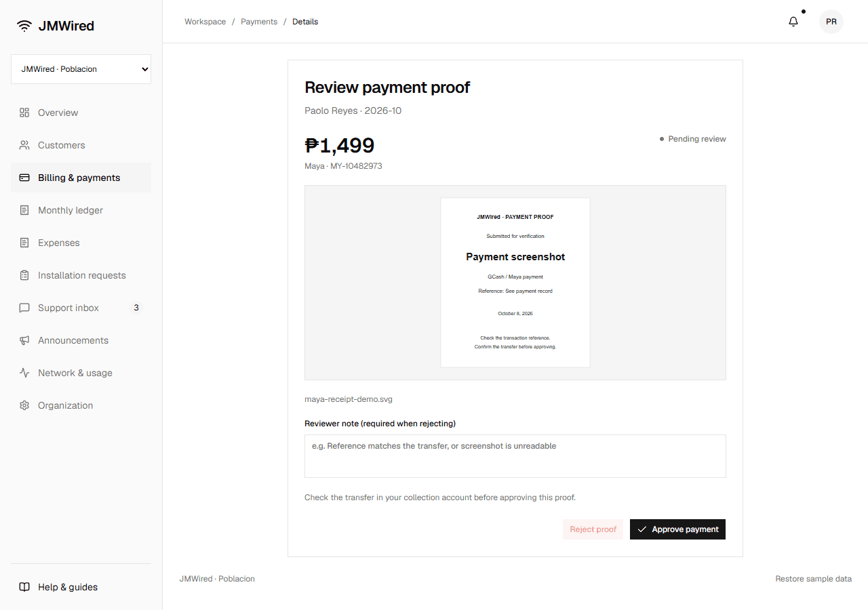Open the payment screenshot preview thumbnail
Image resolution: width=868 pixels, height=610 pixels.
pos(515,283)
